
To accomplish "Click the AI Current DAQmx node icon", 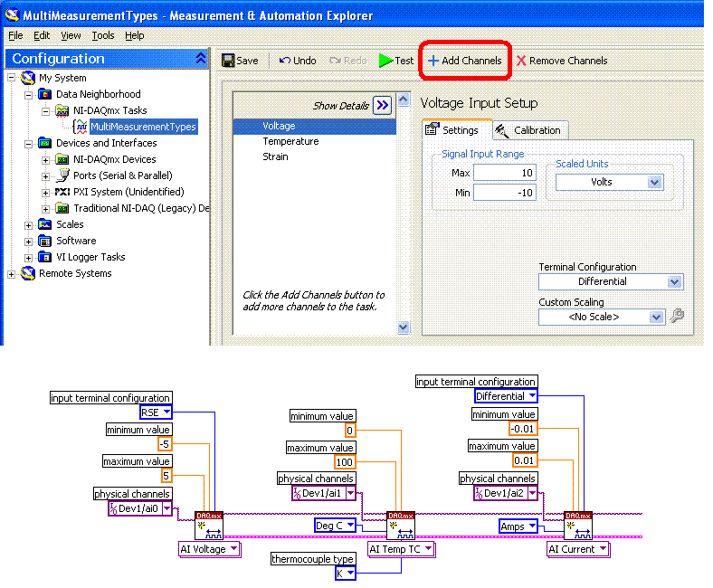I will [x=577, y=525].
